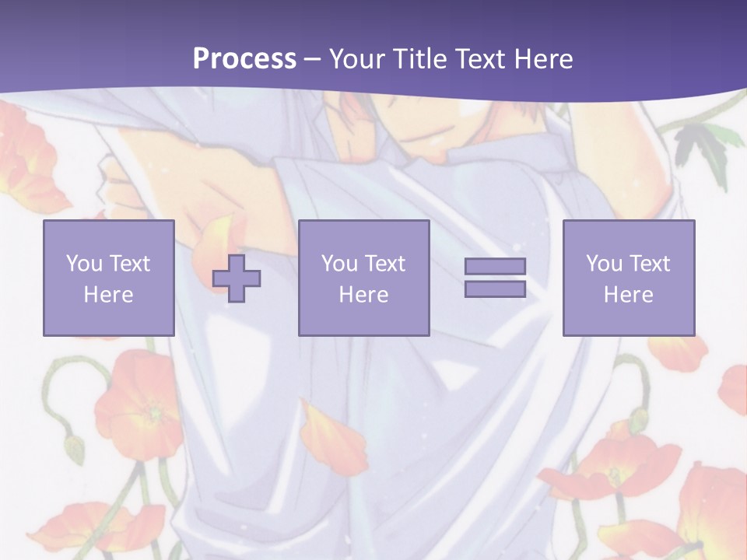747x560 pixels.
Task: Click the bold word "Process" in the title
Action: (x=244, y=58)
